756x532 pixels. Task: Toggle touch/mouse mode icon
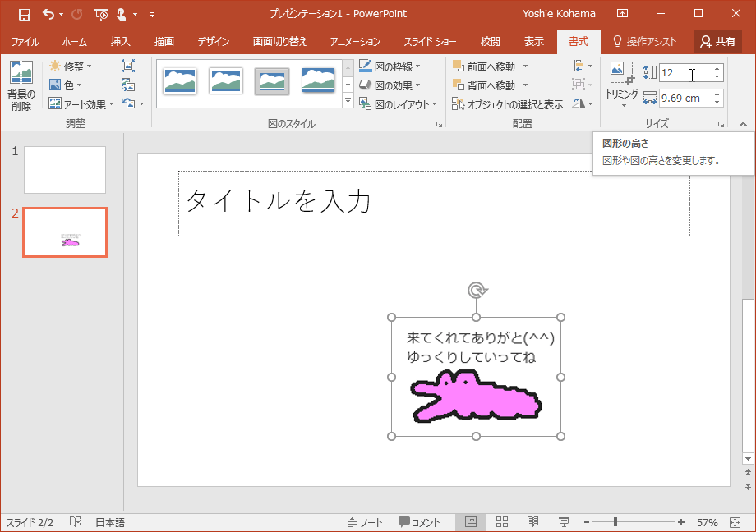121,15
